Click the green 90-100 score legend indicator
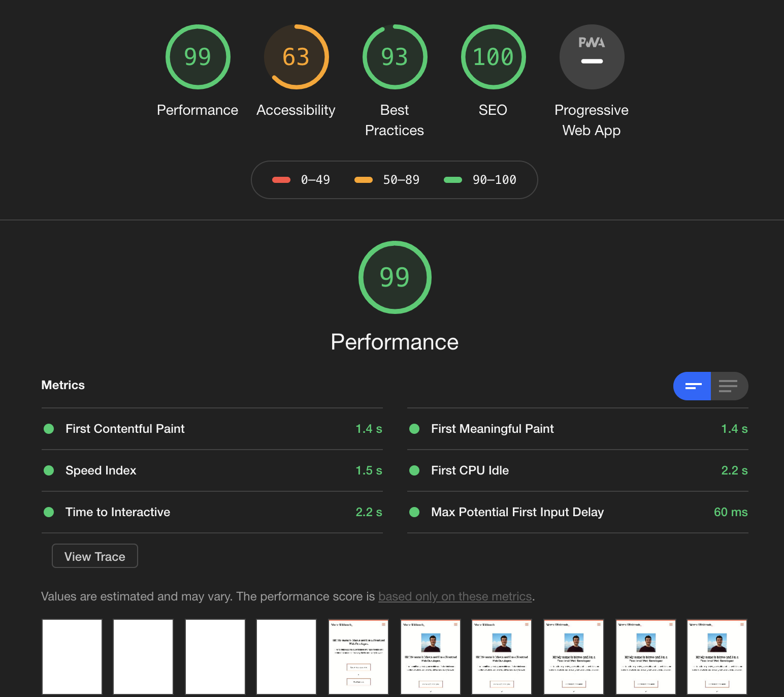This screenshot has width=784, height=697. coord(452,179)
